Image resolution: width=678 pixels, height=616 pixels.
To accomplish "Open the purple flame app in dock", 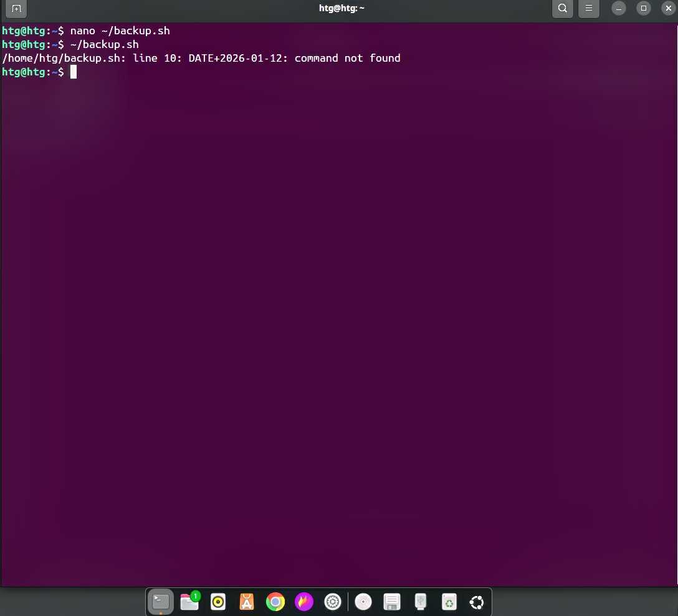I will [304, 602].
